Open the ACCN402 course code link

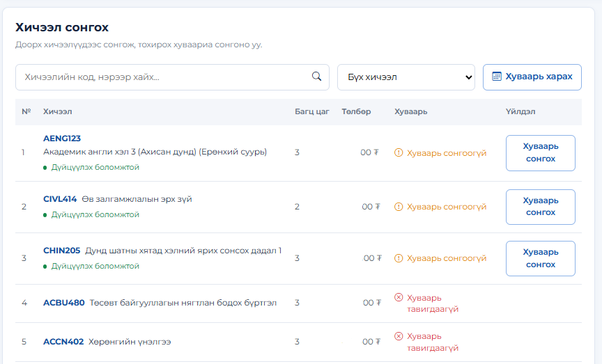coord(63,341)
